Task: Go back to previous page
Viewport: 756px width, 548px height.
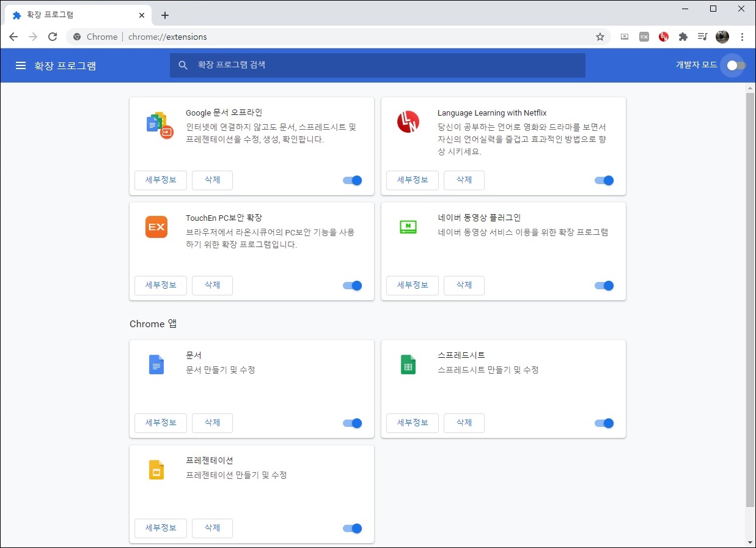Action: pos(13,37)
